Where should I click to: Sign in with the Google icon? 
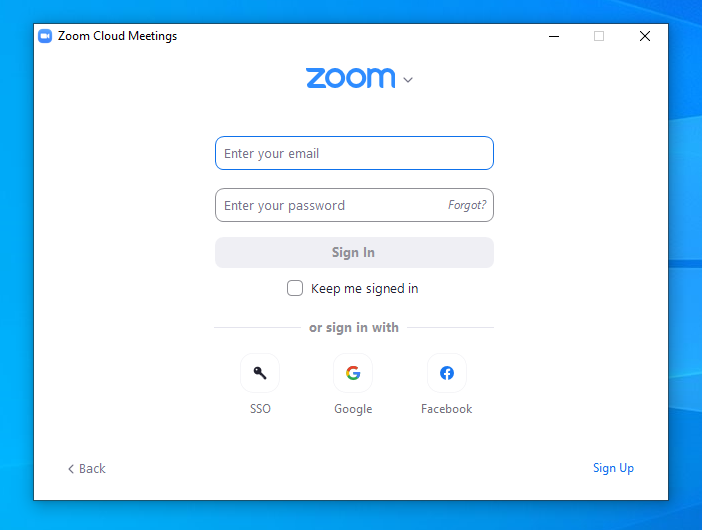tap(353, 373)
